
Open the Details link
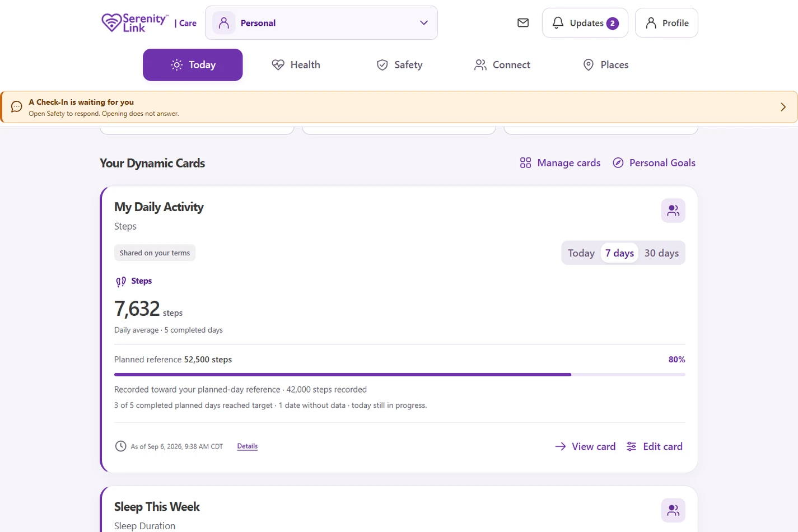click(x=248, y=446)
